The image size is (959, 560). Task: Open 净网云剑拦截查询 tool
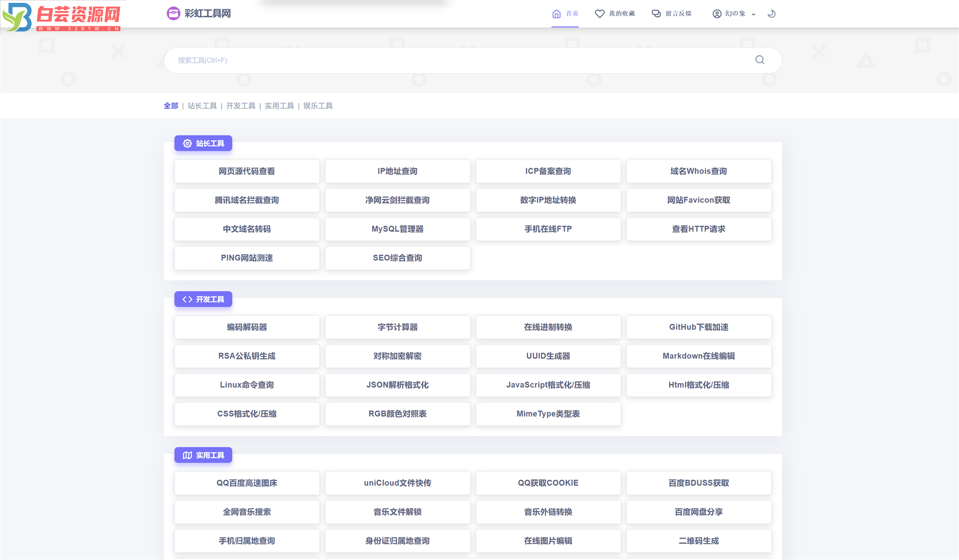click(x=398, y=200)
